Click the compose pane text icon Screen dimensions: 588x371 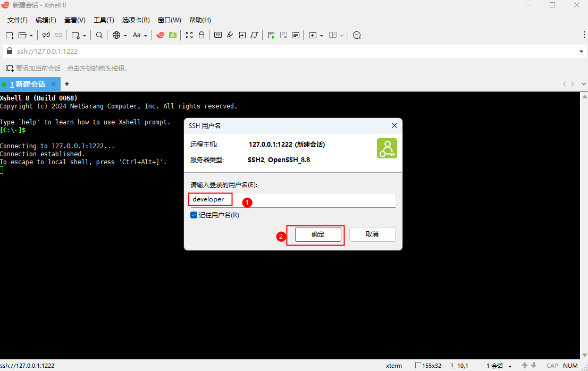[296, 35]
